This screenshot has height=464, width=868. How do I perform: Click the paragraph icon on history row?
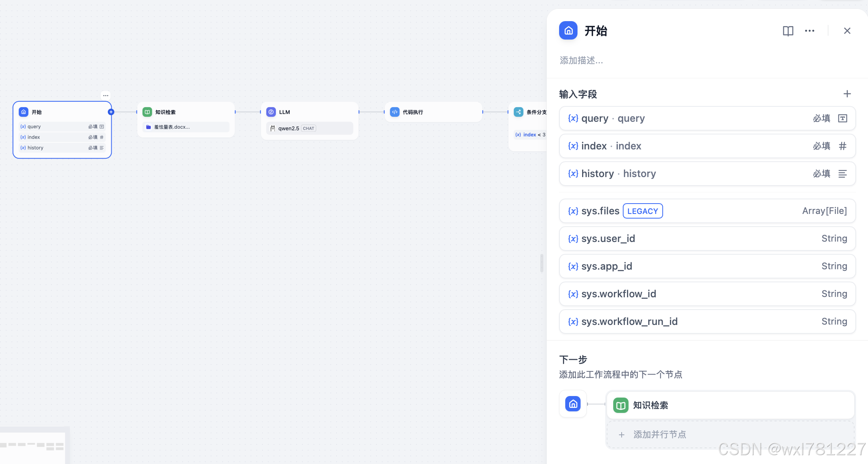(843, 174)
